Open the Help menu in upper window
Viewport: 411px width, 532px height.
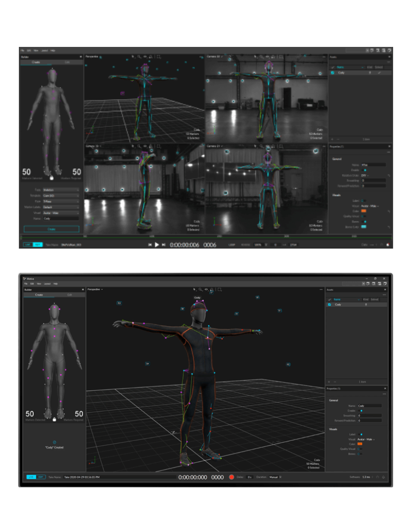tap(53, 50)
